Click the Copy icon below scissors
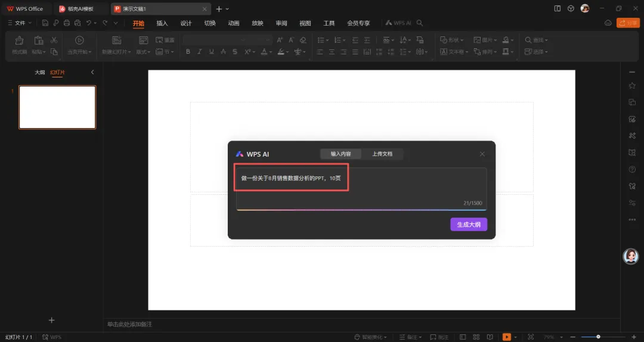The width and height of the screenshot is (644, 342). 54,52
